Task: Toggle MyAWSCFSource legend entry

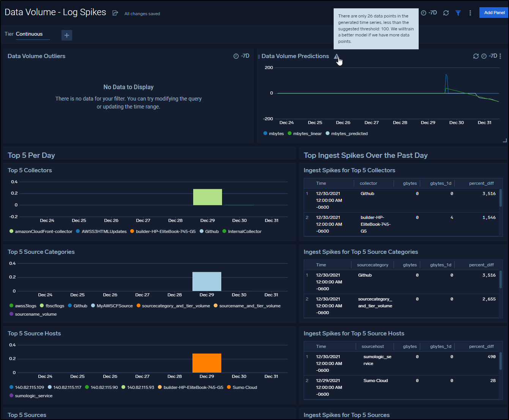Action: pos(112,306)
